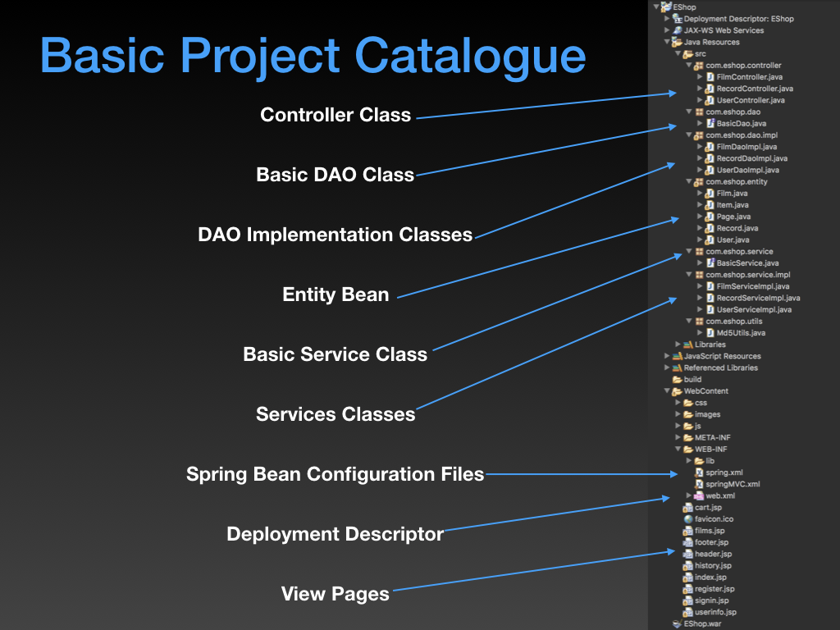Expand the FilmController.java disclosure triangle
The height and width of the screenshot is (630, 840).
pyautogui.click(x=700, y=77)
